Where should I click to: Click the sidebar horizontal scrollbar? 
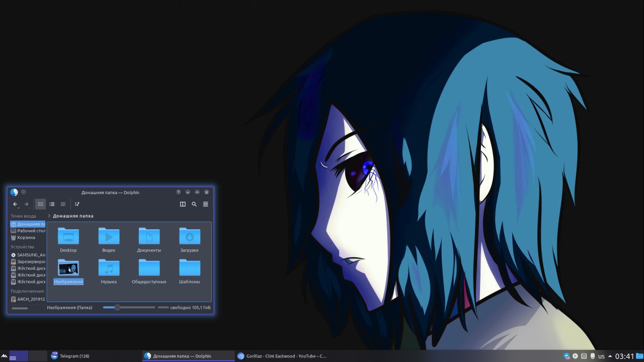20,308
